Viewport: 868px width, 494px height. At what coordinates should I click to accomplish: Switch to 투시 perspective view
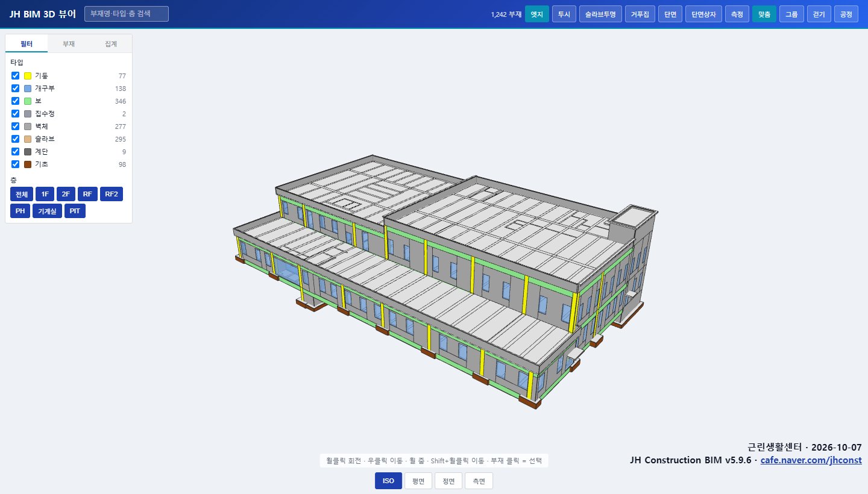(x=564, y=14)
